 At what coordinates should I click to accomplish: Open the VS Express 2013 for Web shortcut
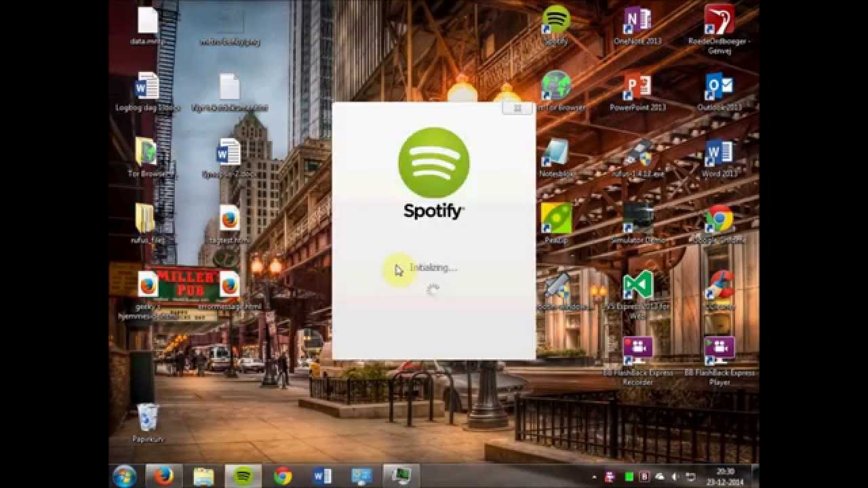[637, 295]
